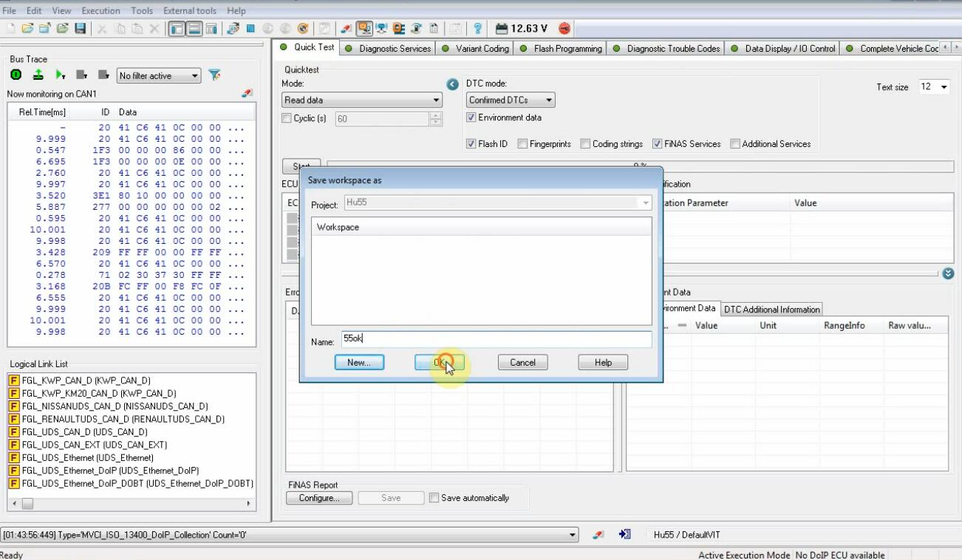Click the bus trace filter funnel icon
Viewport: 962px width, 560px height.
[x=214, y=75]
